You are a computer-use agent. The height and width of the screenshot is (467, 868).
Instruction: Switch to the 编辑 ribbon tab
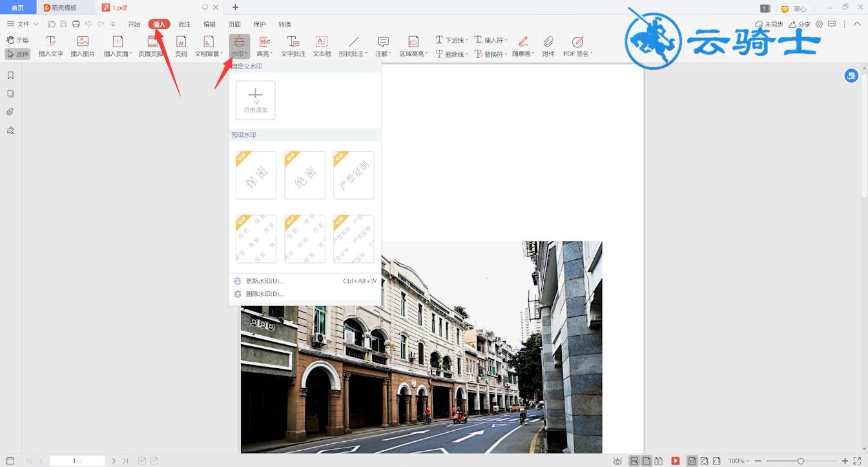tap(209, 25)
